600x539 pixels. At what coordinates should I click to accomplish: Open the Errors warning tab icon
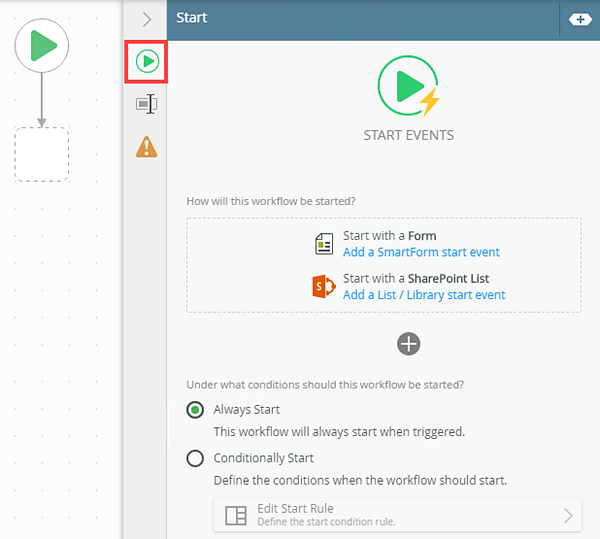(147, 147)
